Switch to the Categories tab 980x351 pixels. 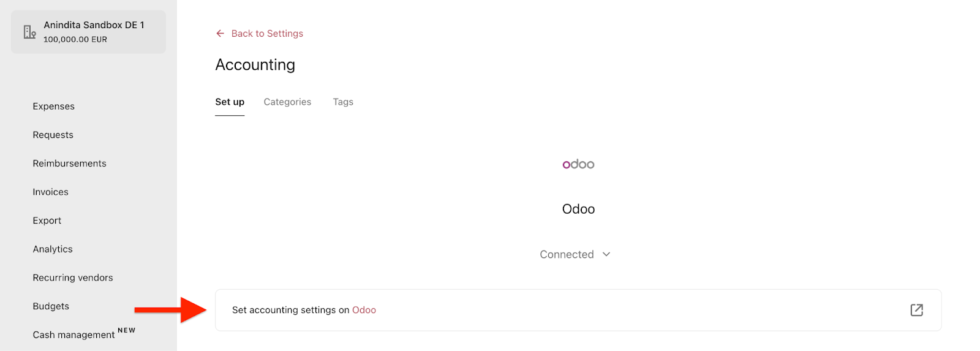287,102
